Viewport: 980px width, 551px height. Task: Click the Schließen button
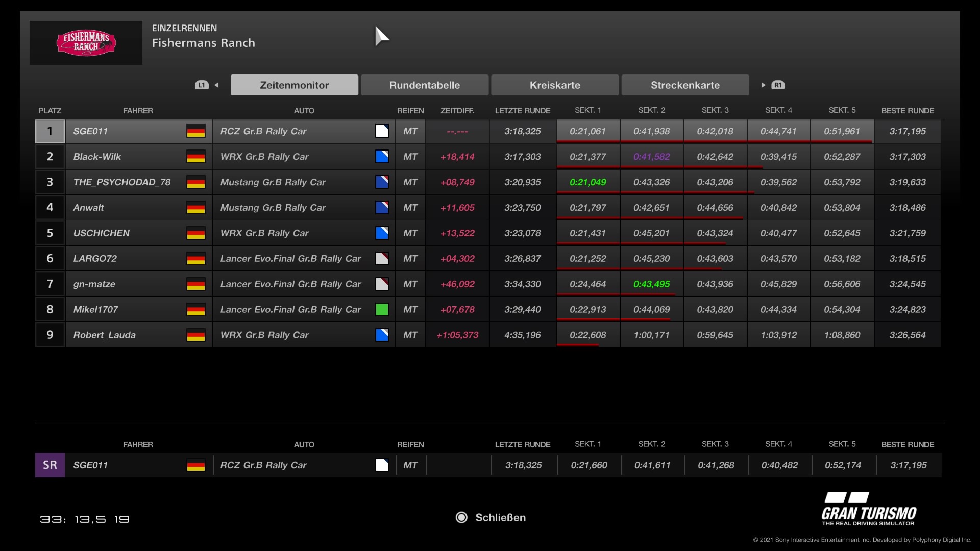tap(500, 518)
